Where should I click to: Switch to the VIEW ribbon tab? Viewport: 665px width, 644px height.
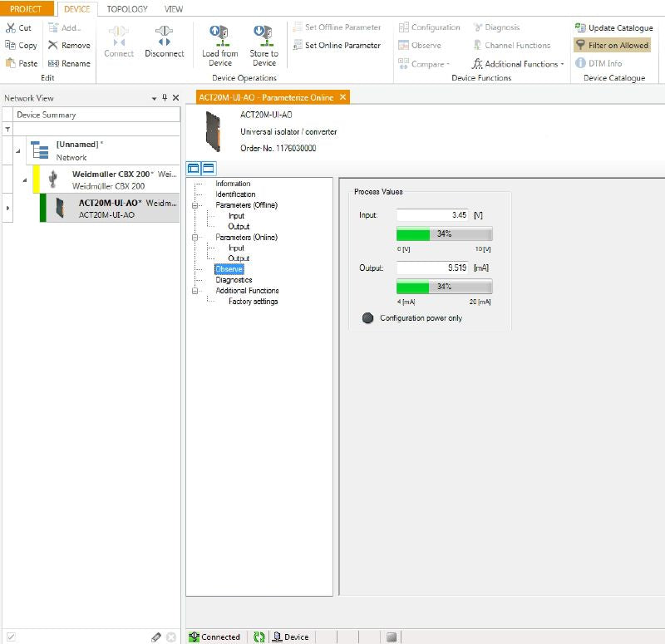[x=174, y=9]
